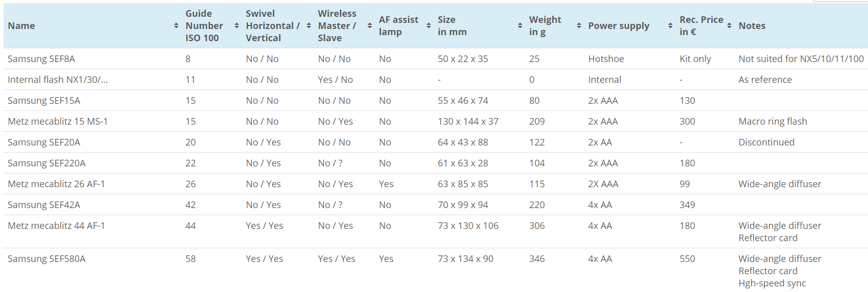Screen dimensions: 868x292
Task: Click Samsung SEF20A Discontinued note cell
Action: 766,142
